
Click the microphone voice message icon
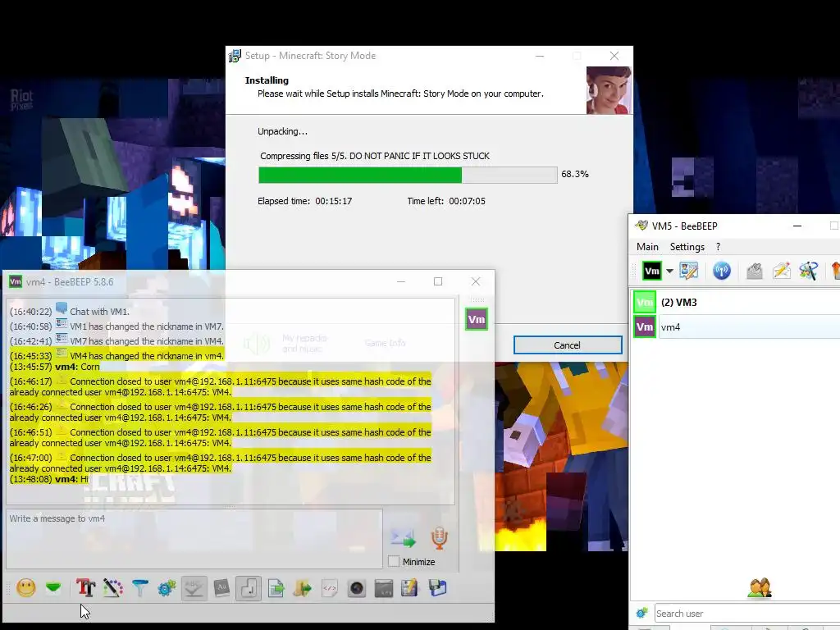(x=439, y=538)
